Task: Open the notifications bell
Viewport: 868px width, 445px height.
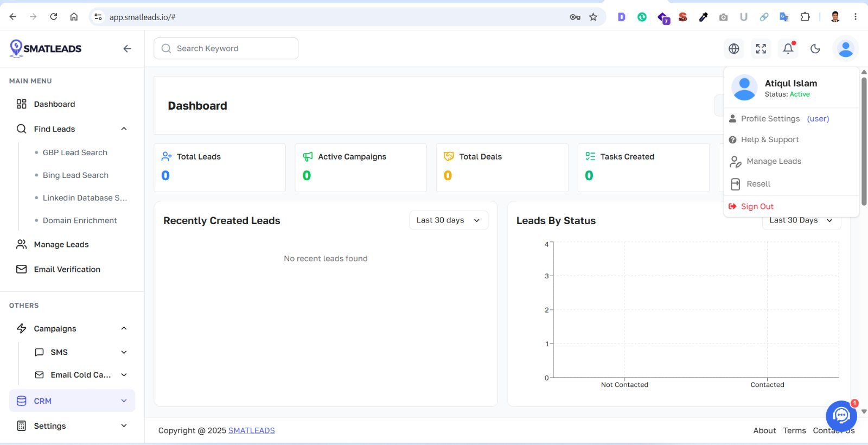Action: click(788, 48)
